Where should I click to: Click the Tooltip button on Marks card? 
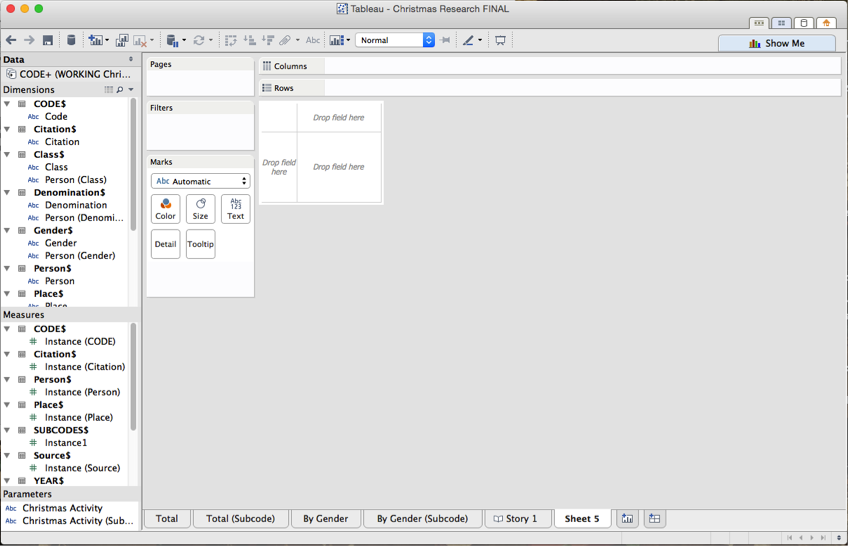(x=201, y=244)
